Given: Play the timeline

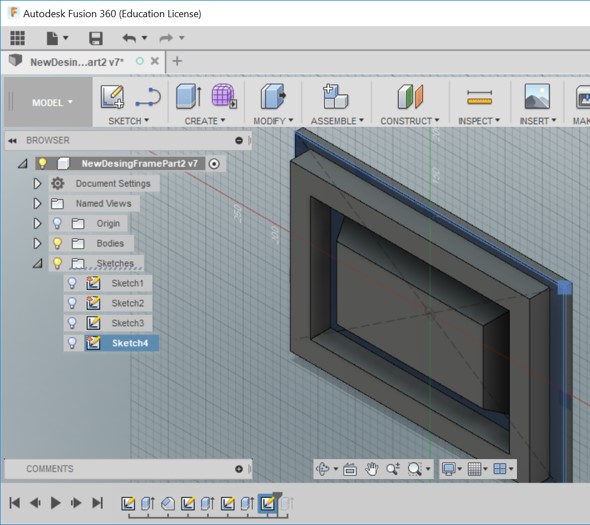Looking at the screenshot, I should click(x=55, y=503).
